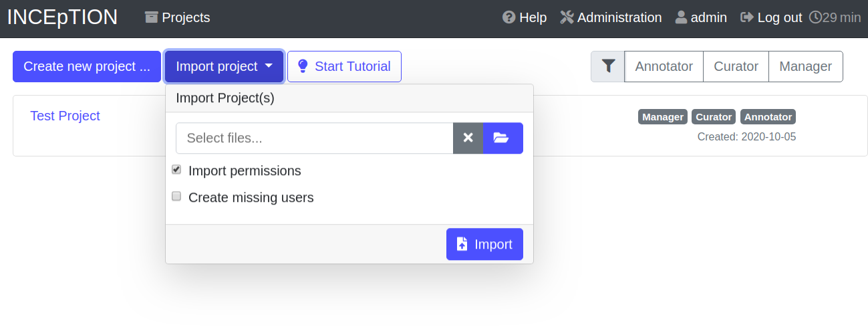Uncheck the Import permissions checkbox
Viewport: 868px width, 329px height.
[176, 170]
